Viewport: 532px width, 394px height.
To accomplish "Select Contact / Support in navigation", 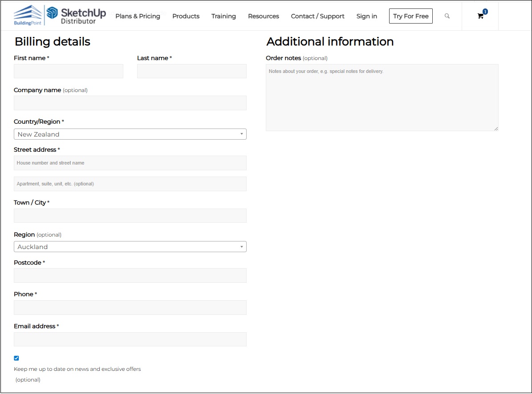I will point(317,16).
